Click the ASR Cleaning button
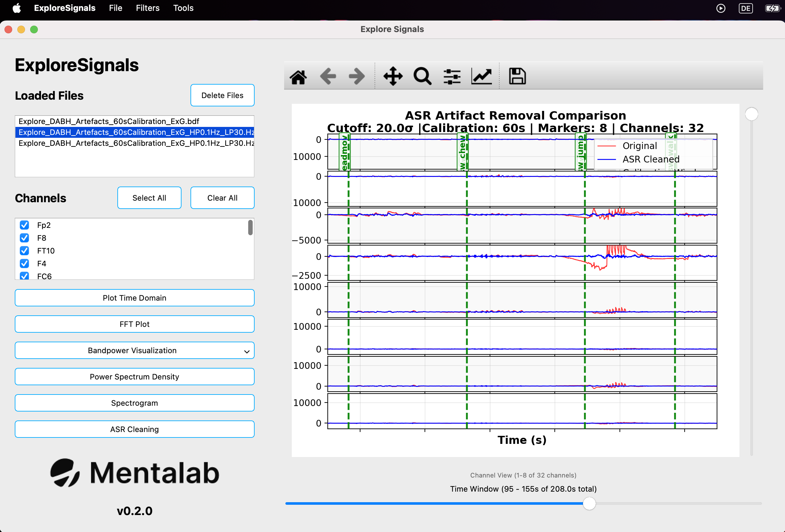 (134, 429)
